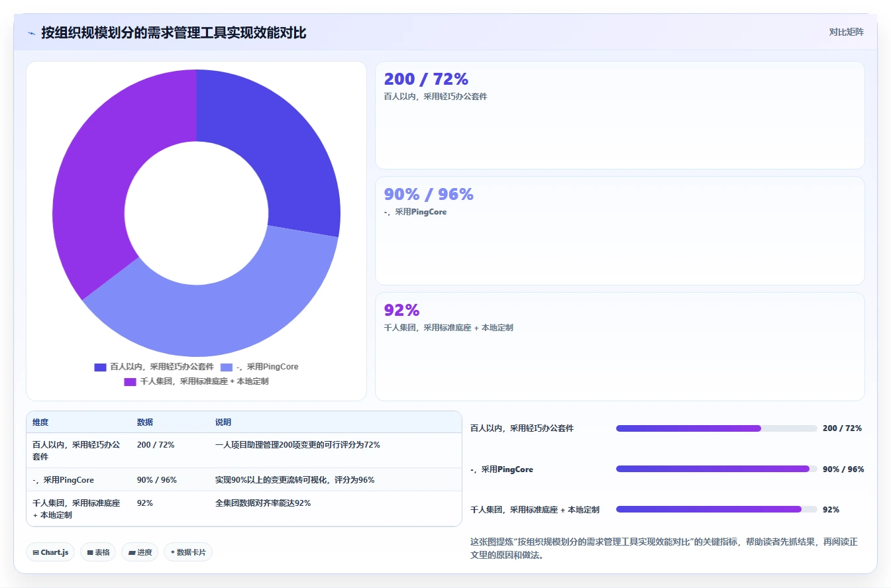Click the Chart.js tag chip

coord(50,552)
